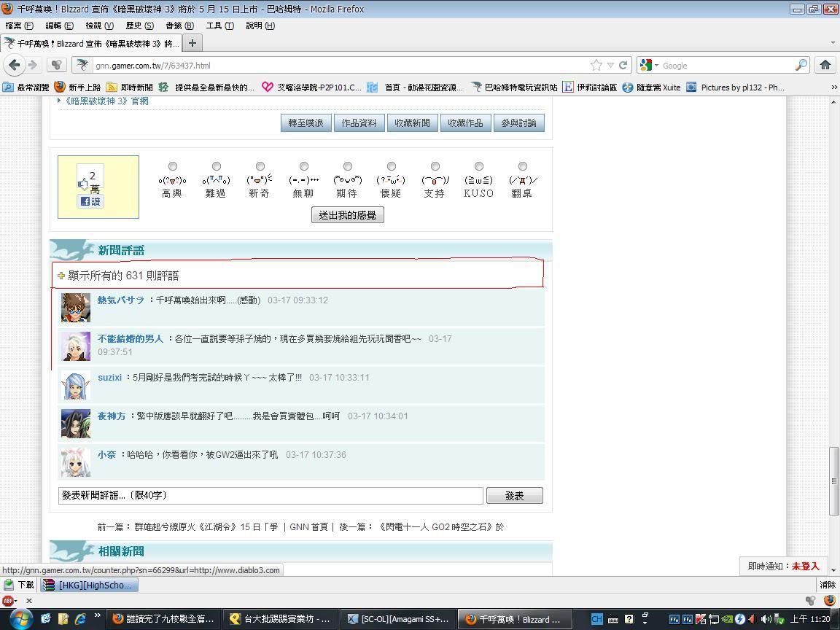Click the Firefox back arrow button
Viewport: 840px width, 630px height.
15,65
